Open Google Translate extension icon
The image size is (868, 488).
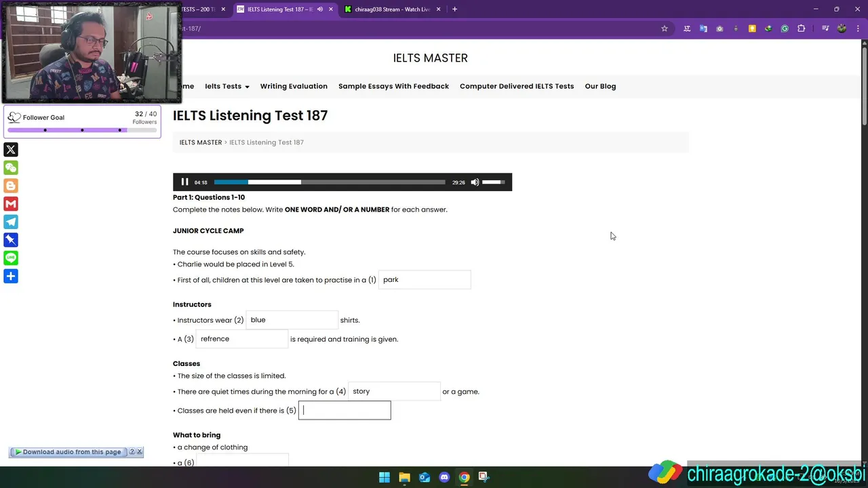703,28
